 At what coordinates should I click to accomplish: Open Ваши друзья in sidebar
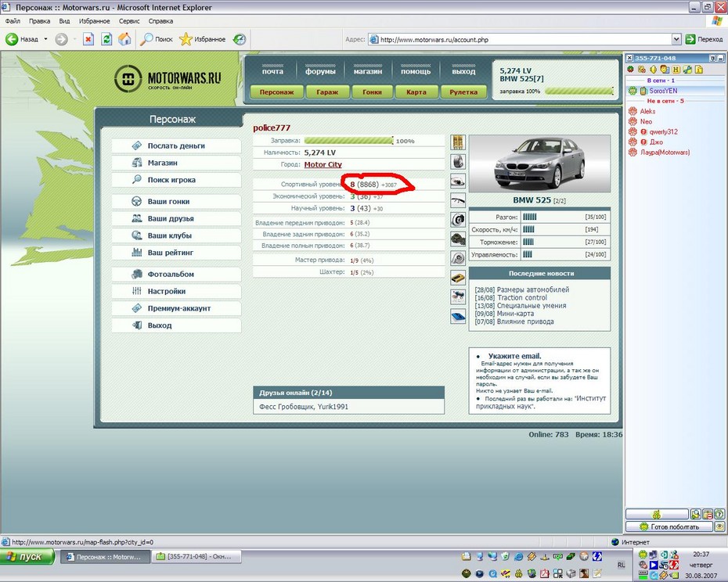[x=176, y=218]
